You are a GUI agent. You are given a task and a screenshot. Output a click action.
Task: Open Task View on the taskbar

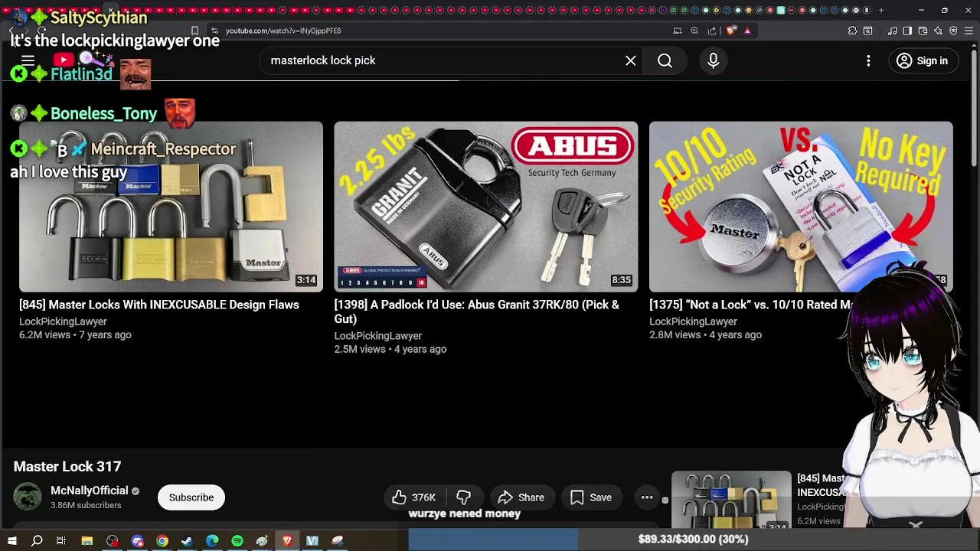[61, 541]
